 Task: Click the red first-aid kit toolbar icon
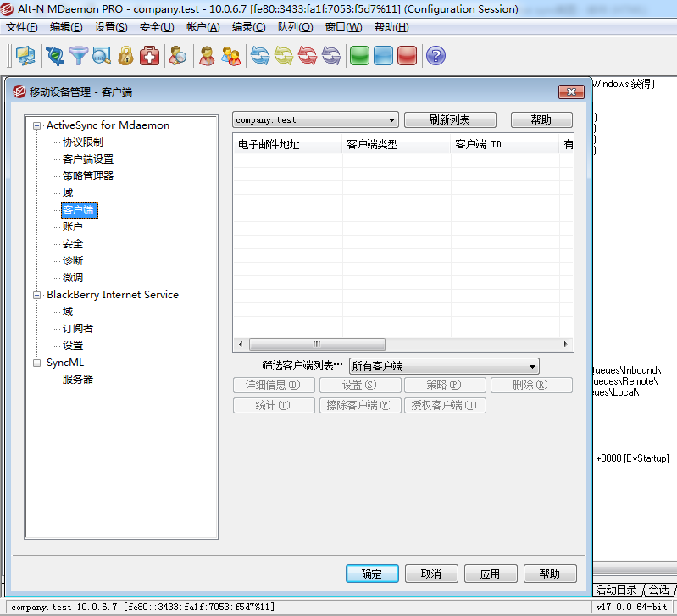pos(150,56)
